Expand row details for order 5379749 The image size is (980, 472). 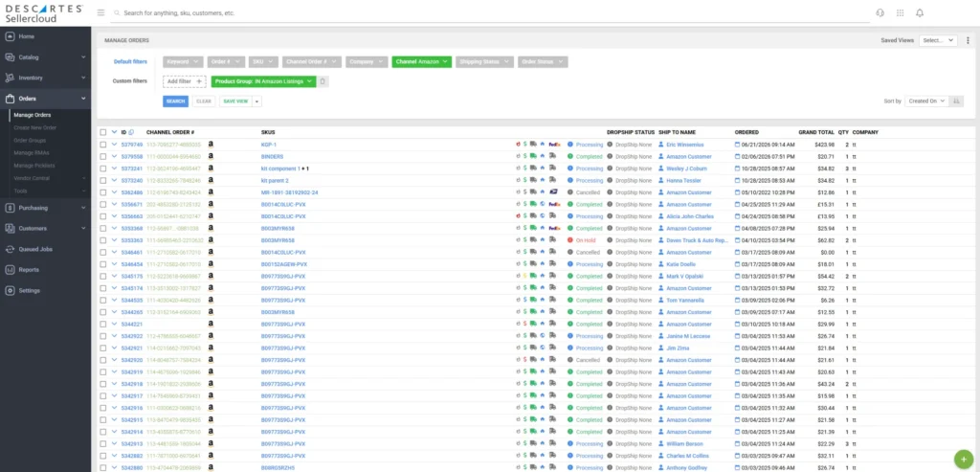pyautogui.click(x=115, y=145)
